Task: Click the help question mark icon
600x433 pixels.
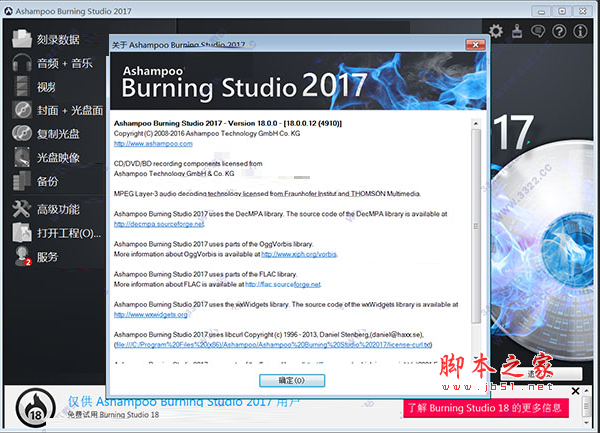Action: pos(559,31)
